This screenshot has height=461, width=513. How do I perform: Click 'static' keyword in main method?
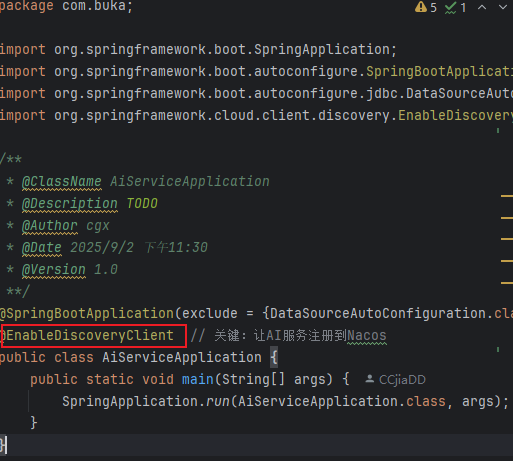(110, 380)
